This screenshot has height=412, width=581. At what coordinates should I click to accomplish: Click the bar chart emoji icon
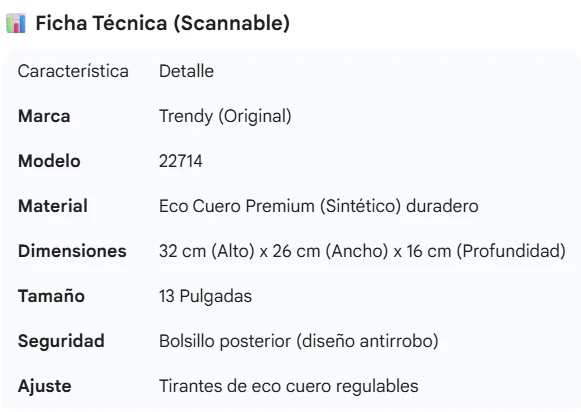point(16,23)
